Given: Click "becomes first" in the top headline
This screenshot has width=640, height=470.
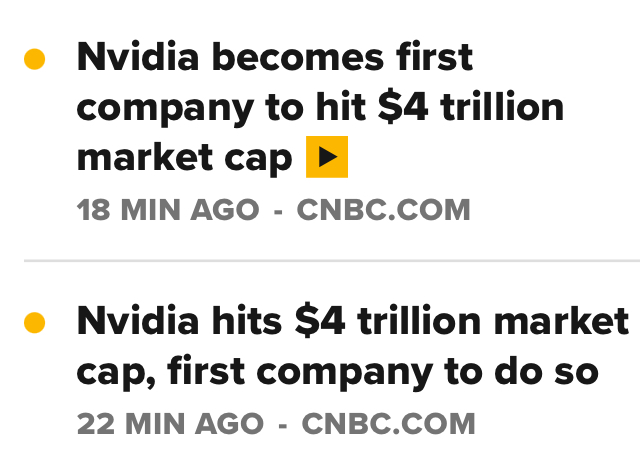Looking at the screenshot, I should click(x=341, y=58).
